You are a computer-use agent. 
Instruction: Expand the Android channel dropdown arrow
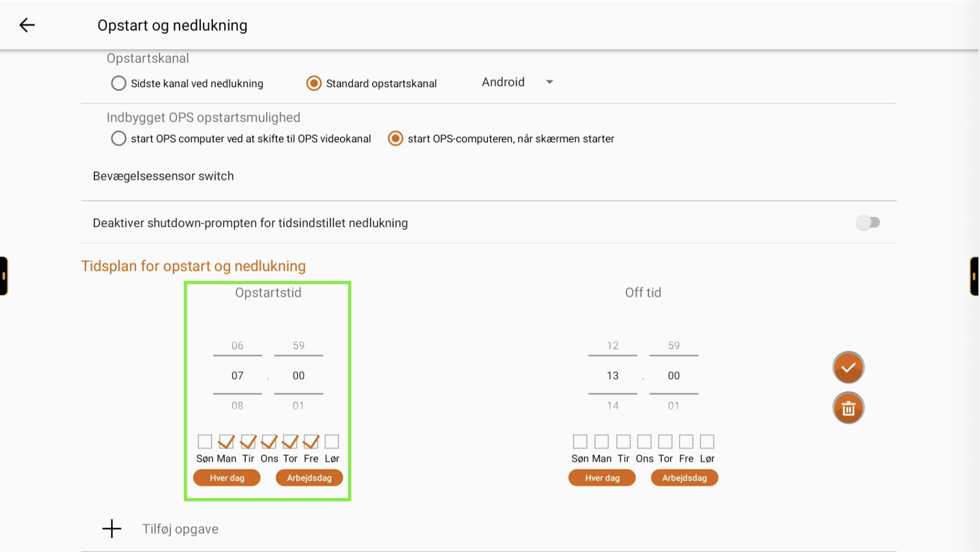click(549, 82)
